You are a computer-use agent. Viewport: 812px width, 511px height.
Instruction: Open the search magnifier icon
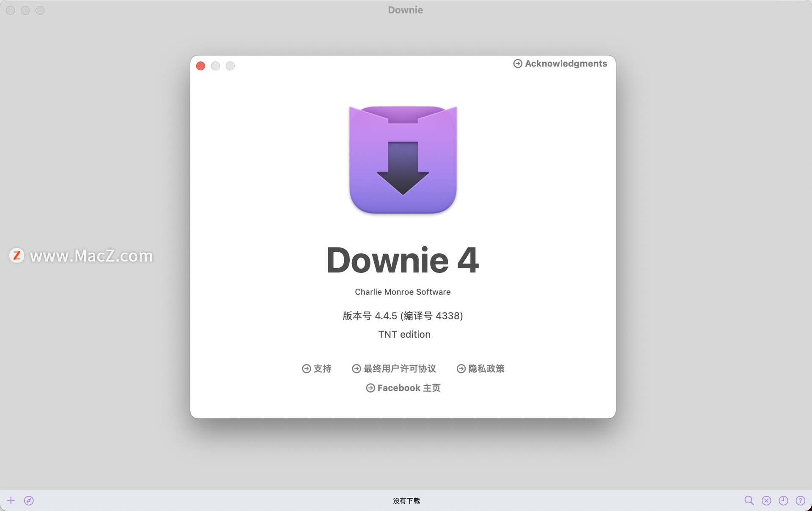click(749, 500)
